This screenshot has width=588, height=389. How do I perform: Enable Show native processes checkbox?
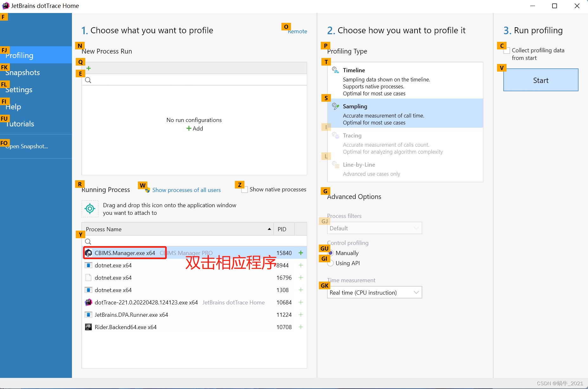click(244, 190)
